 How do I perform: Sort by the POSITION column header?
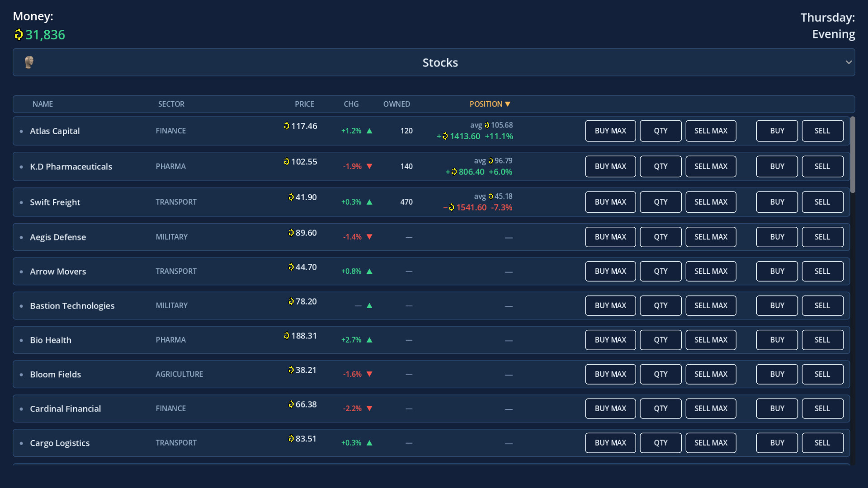click(490, 104)
